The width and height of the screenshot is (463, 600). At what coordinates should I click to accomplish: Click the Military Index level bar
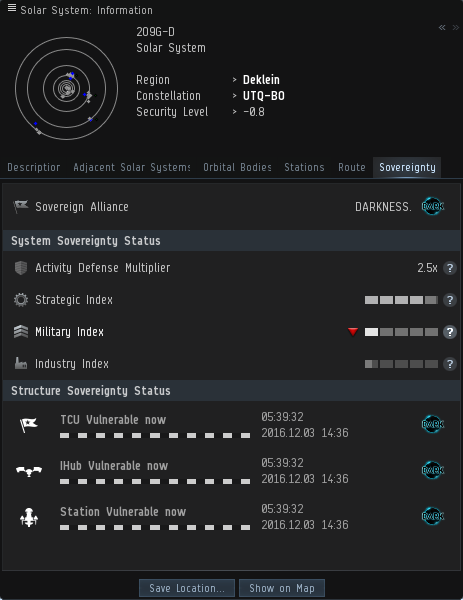pyautogui.click(x=401, y=332)
